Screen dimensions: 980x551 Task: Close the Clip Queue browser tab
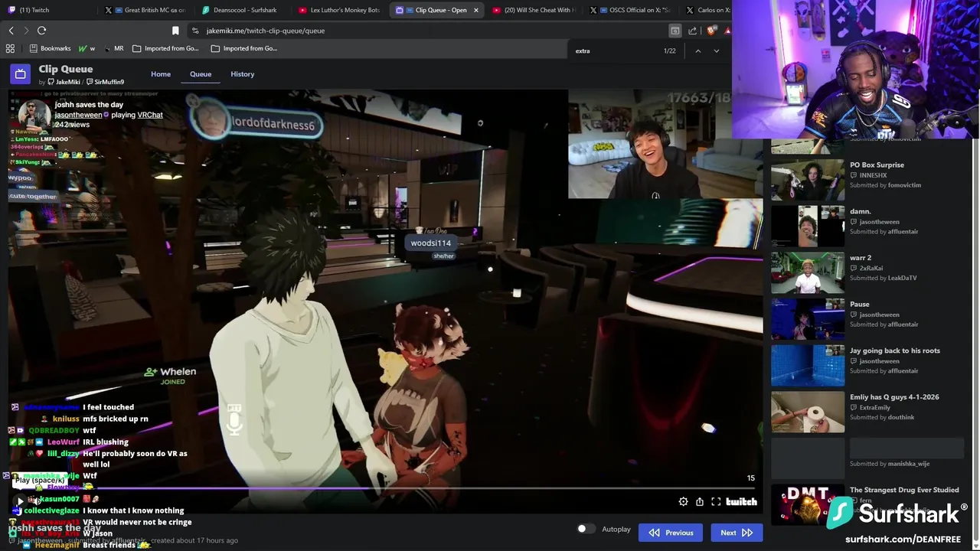tap(475, 10)
